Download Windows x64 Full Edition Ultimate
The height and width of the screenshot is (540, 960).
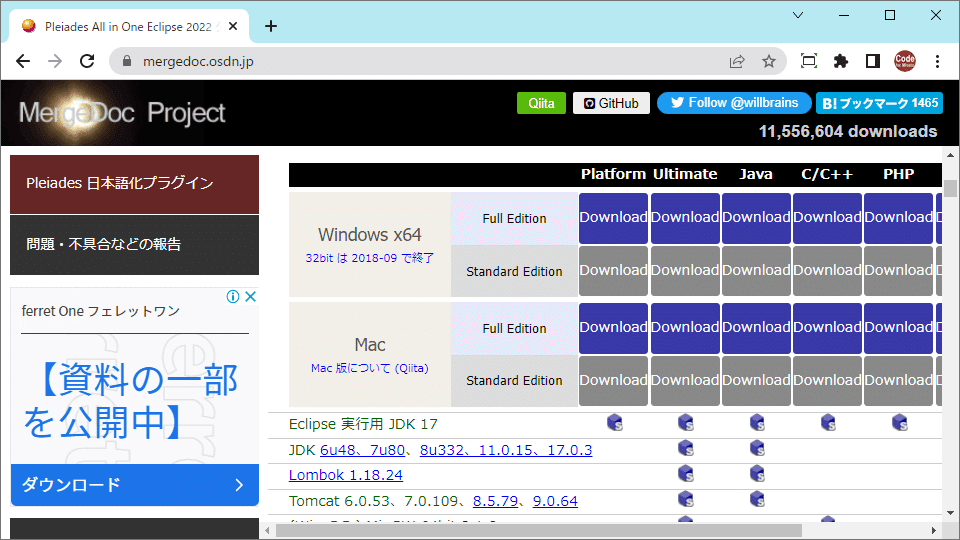coord(685,218)
